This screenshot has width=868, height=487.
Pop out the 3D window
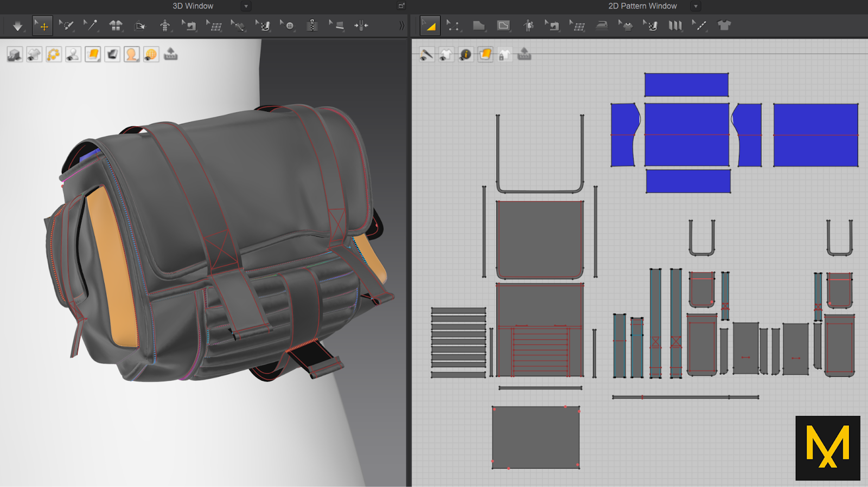click(401, 6)
